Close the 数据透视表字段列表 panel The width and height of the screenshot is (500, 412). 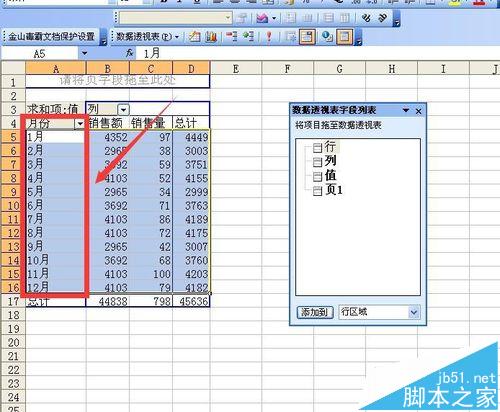click(419, 111)
